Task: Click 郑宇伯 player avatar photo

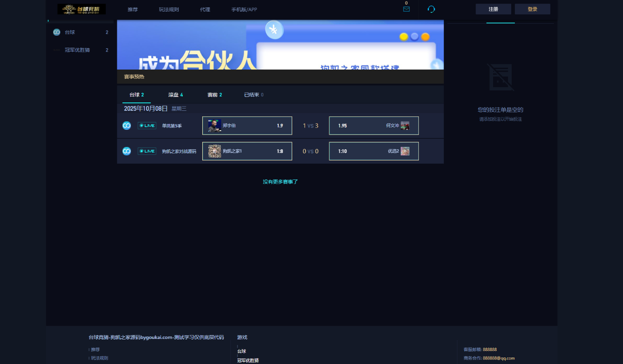Action: point(214,126)
